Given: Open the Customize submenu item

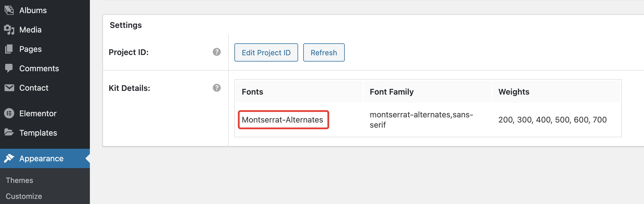Looking at the screenshot, I should pyautogui.click(x=24, y=196).
